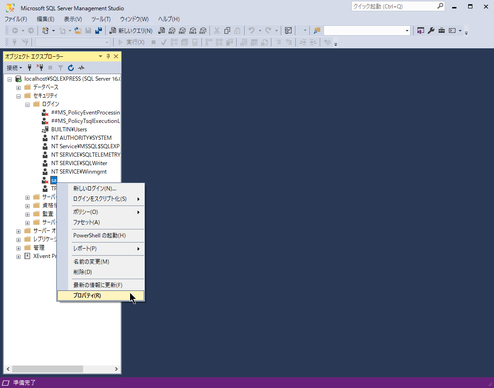Click the pin auto-hide icon of Object Explorer

(x=108, y=56)
